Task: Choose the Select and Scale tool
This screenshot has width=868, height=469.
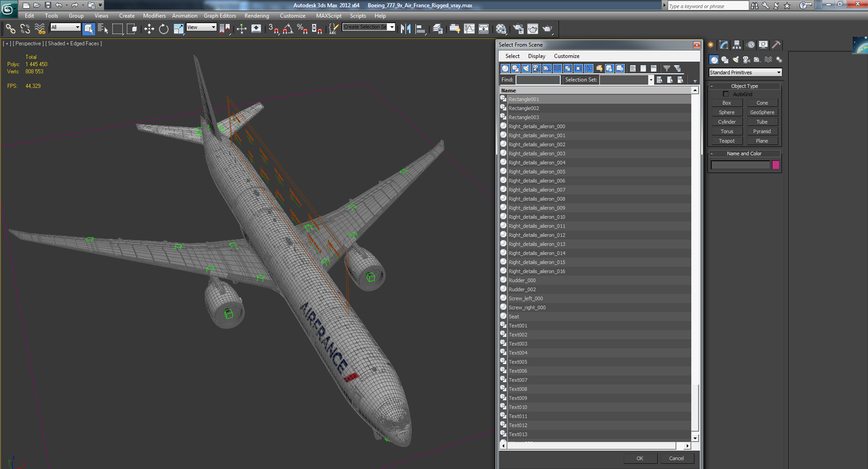Action: coord(178,29)
